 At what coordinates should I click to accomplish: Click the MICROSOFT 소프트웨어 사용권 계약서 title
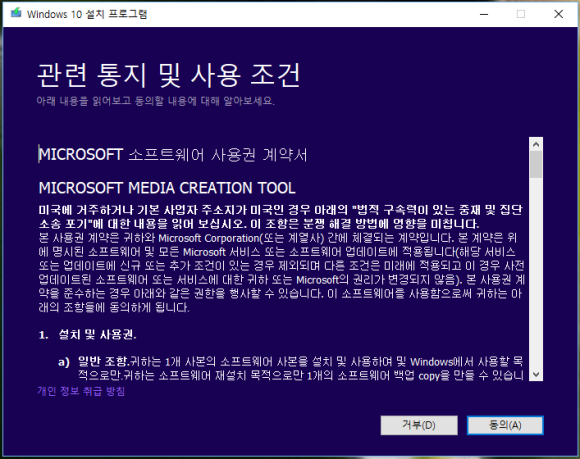(173, 155)
